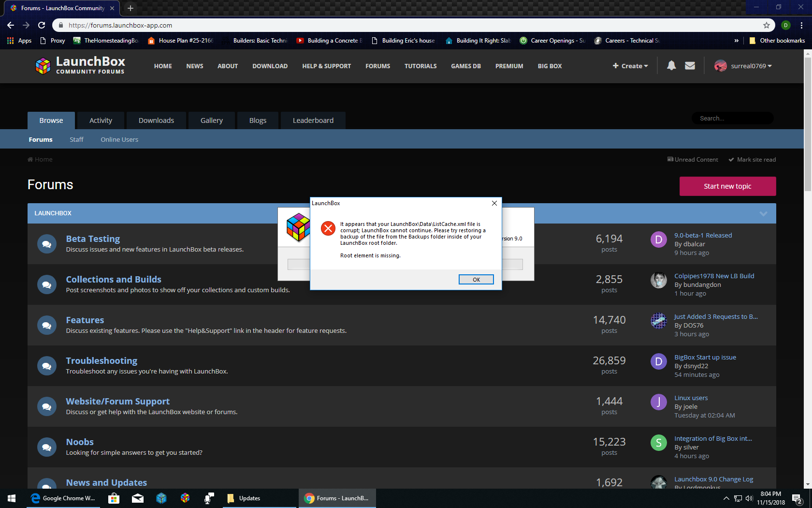Click the forum Search field

point(733,118)
